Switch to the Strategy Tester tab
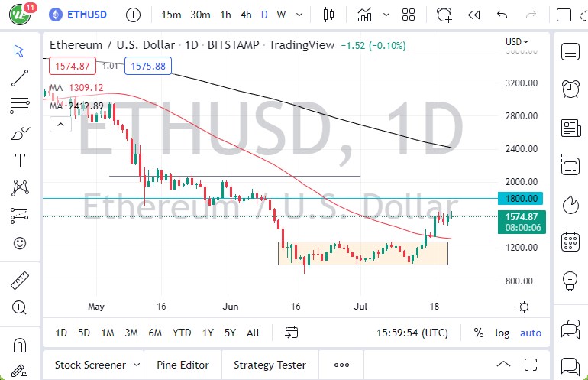 270,365
